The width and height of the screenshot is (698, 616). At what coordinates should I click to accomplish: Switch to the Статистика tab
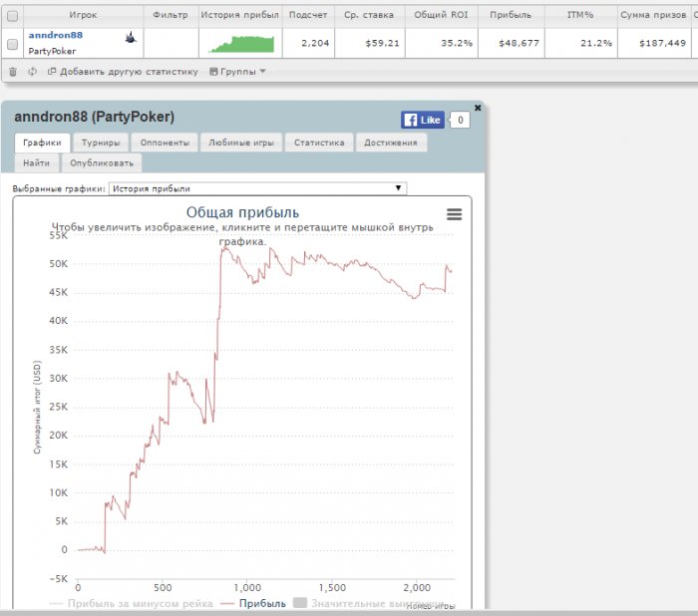click(x=319, y=143)
